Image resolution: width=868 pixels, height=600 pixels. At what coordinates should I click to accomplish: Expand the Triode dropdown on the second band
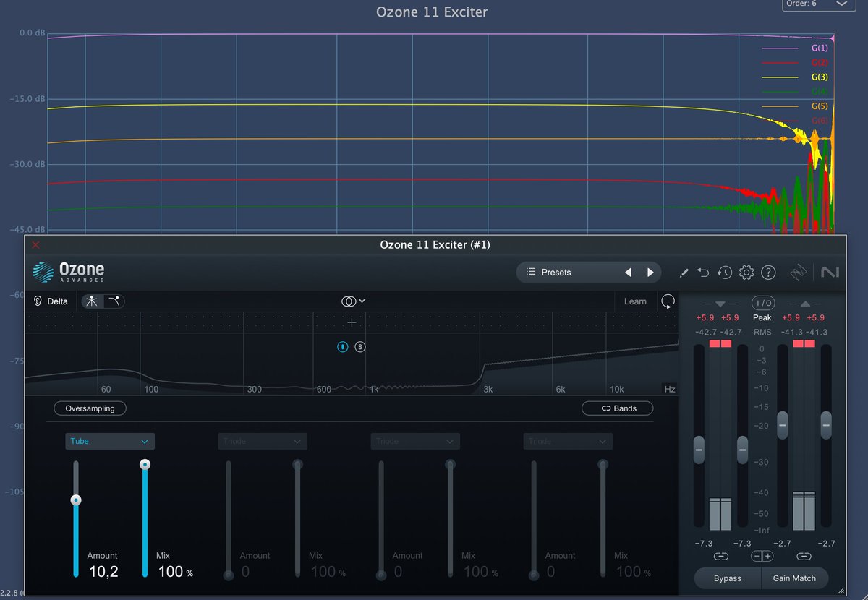pos(262,441)
